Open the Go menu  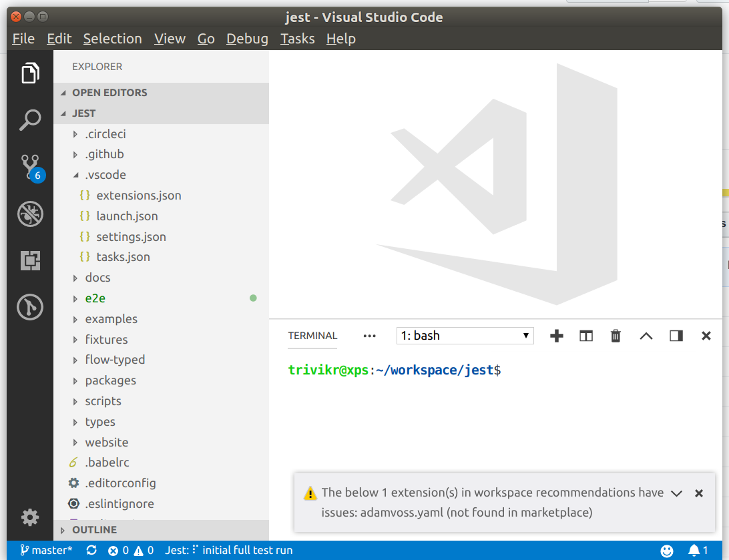click(206, 39)
